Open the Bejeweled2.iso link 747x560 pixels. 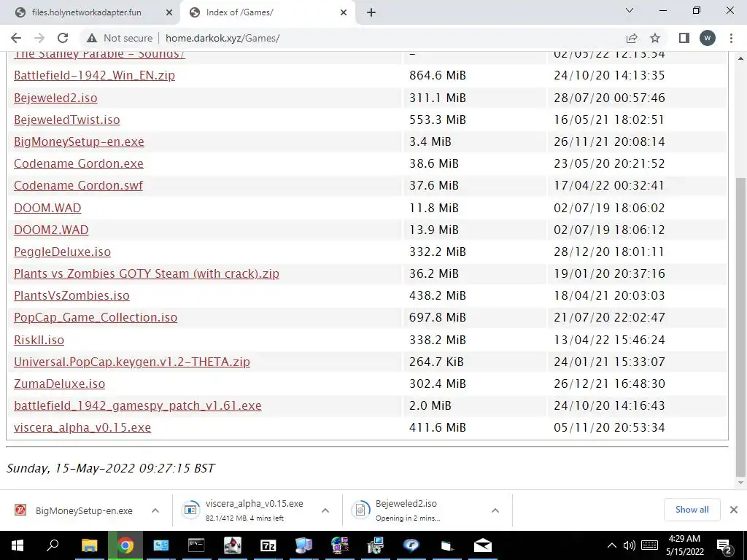[x=55, y=98]
